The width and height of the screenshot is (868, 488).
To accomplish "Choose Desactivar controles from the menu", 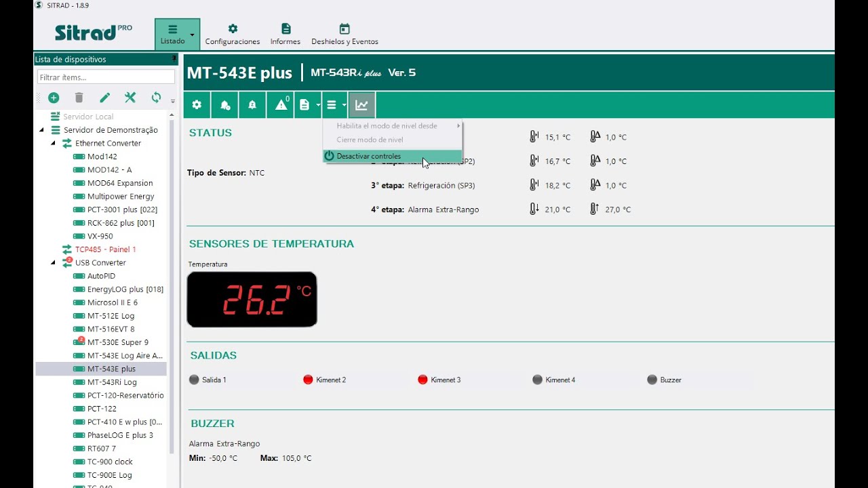I will tap(393, 156).
